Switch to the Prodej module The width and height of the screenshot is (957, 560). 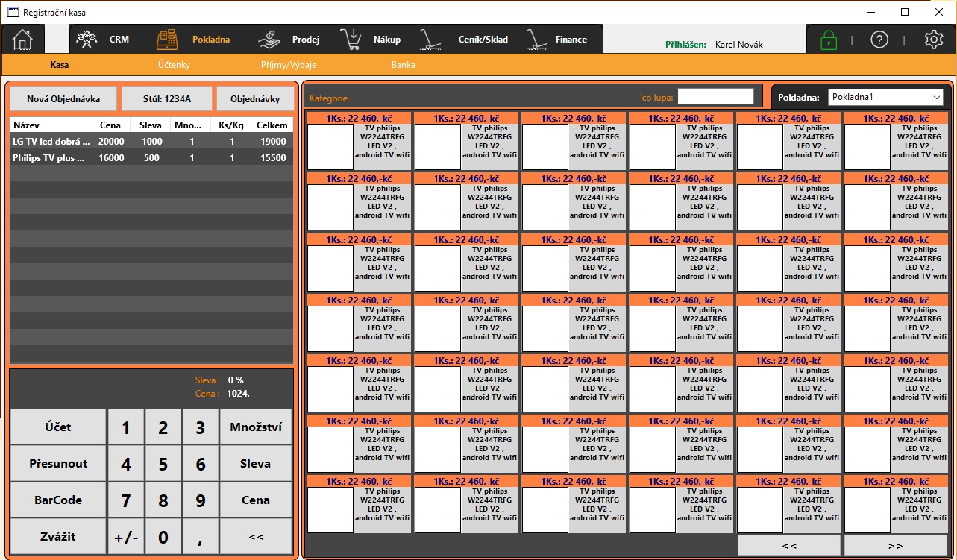(x=306, y=40)
